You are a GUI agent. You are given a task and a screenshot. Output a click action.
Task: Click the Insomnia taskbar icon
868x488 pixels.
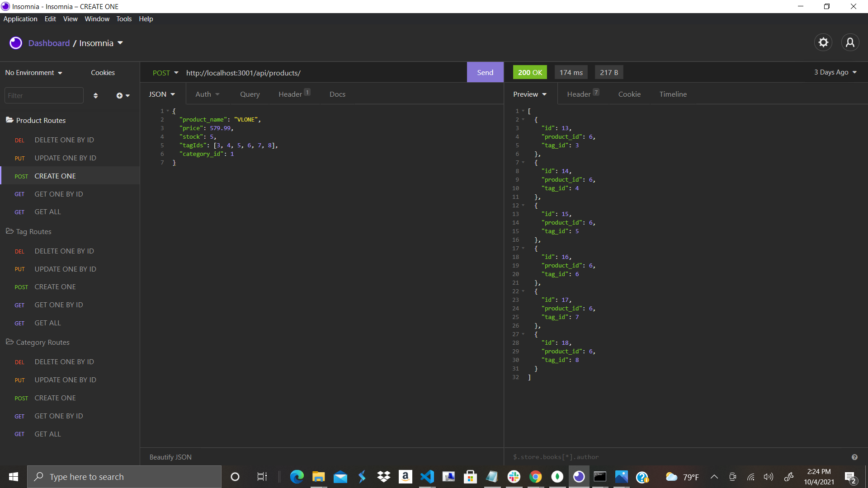579,477
